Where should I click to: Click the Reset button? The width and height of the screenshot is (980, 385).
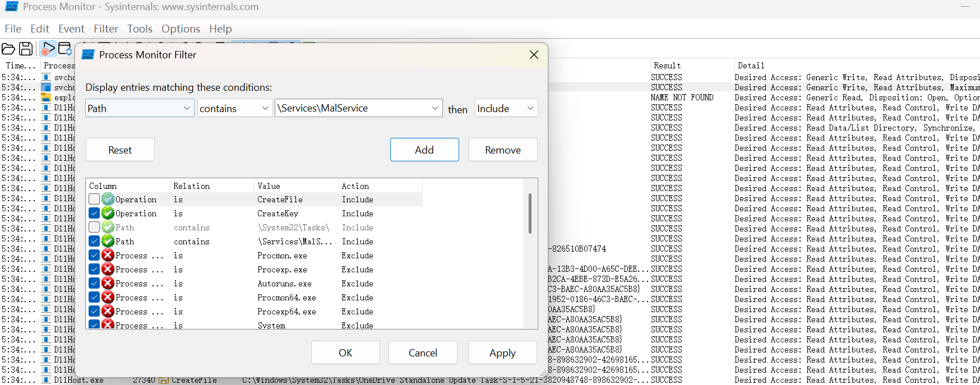120,150
